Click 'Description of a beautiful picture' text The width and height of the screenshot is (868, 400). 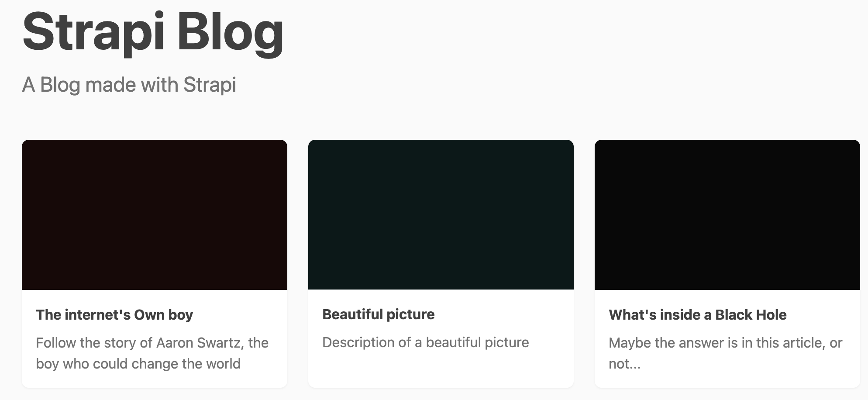425,342
